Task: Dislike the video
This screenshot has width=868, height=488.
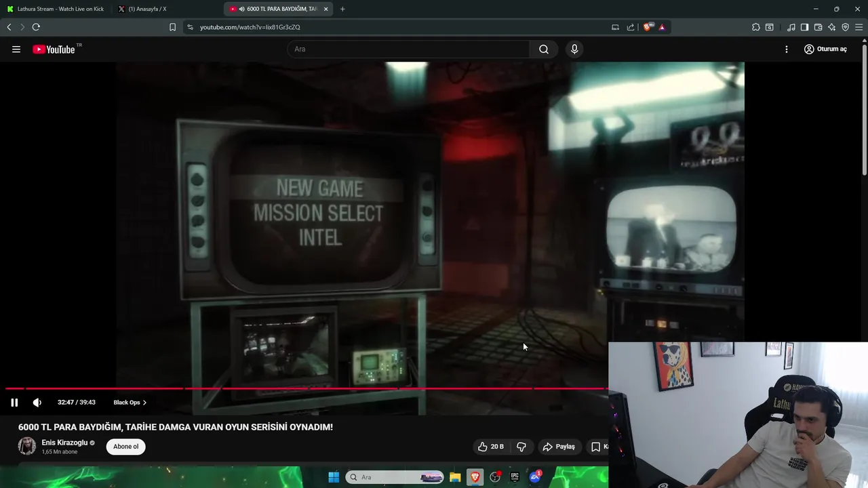Action: [521, 447]
